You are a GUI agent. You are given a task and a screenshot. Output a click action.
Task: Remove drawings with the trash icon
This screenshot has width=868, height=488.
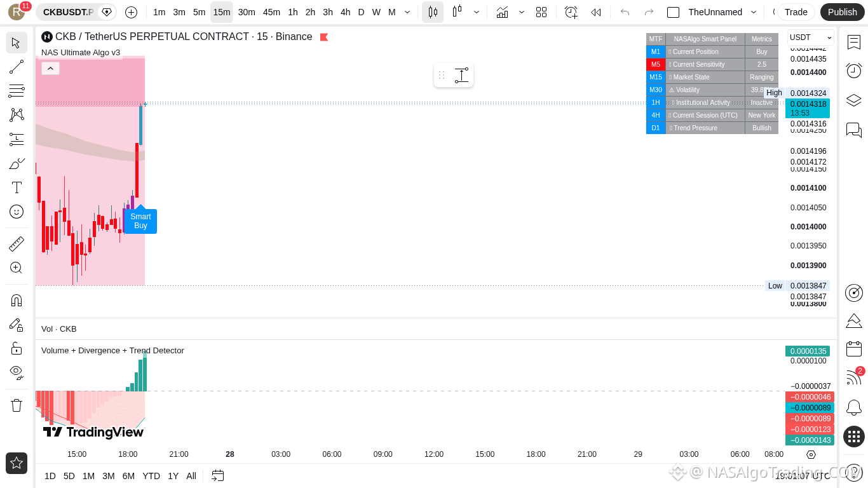(x=17, y=405)
